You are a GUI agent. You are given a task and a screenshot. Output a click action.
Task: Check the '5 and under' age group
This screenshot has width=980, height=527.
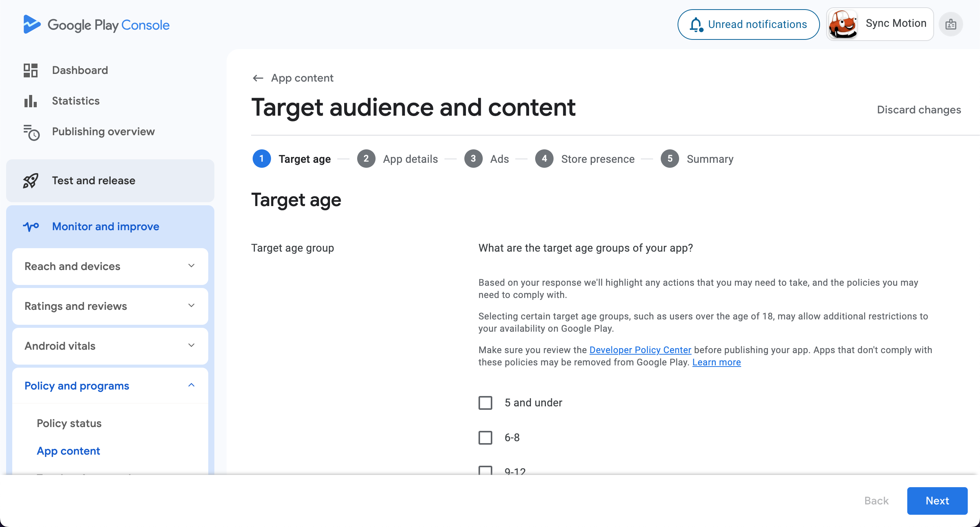pos(485,403)
